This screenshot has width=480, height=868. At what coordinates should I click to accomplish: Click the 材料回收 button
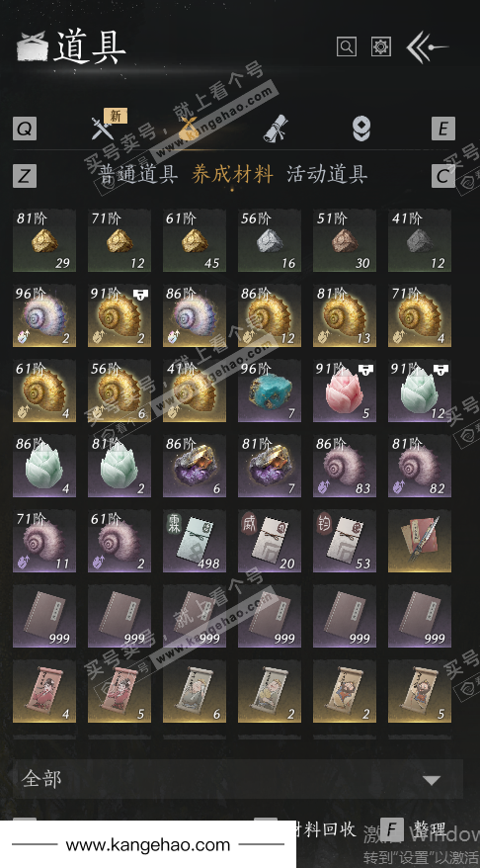(326, 829)
